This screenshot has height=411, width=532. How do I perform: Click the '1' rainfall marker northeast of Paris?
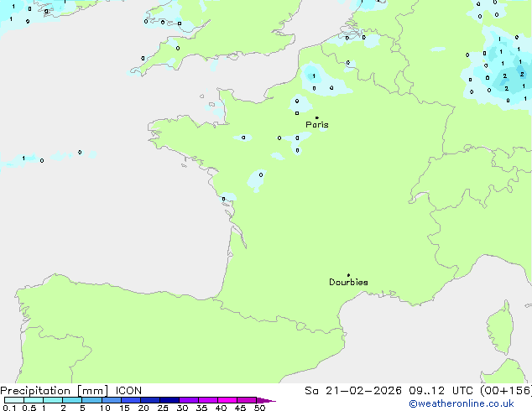pos(314,76)
